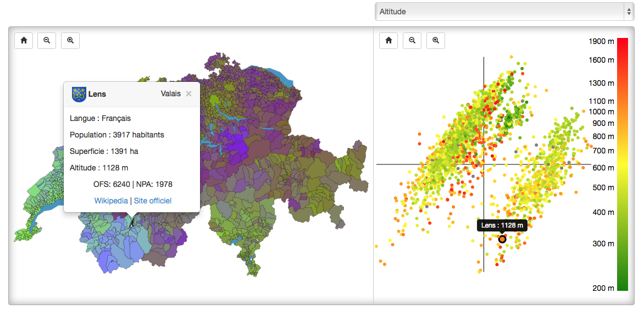Click the 200 m legend label

[603, 288]
